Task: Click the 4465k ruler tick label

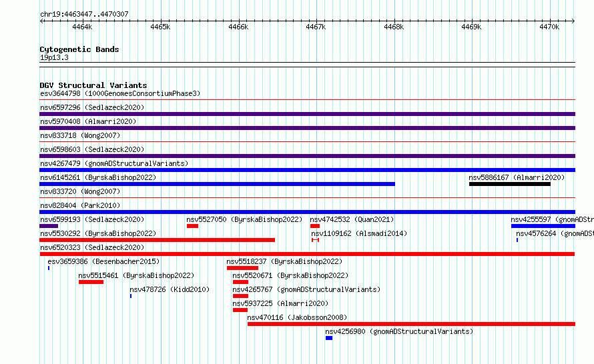Action: [x=160, y=27]
